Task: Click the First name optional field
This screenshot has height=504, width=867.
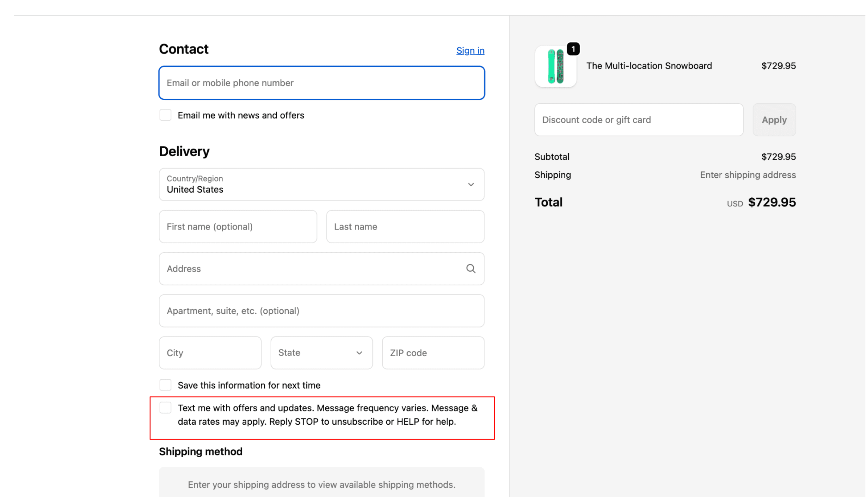Action: [x=238, y=226]
